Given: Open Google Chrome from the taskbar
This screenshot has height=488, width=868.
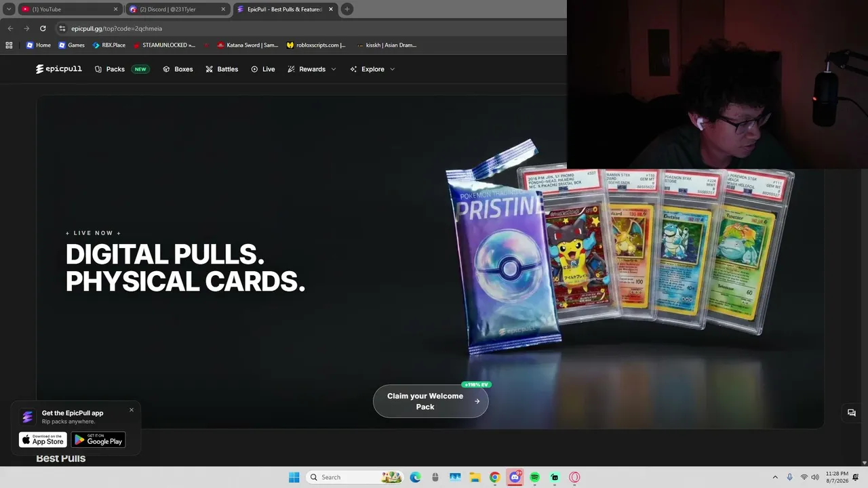Looking at the screenshot, I should pyautogui.click(x=495, y=477).
